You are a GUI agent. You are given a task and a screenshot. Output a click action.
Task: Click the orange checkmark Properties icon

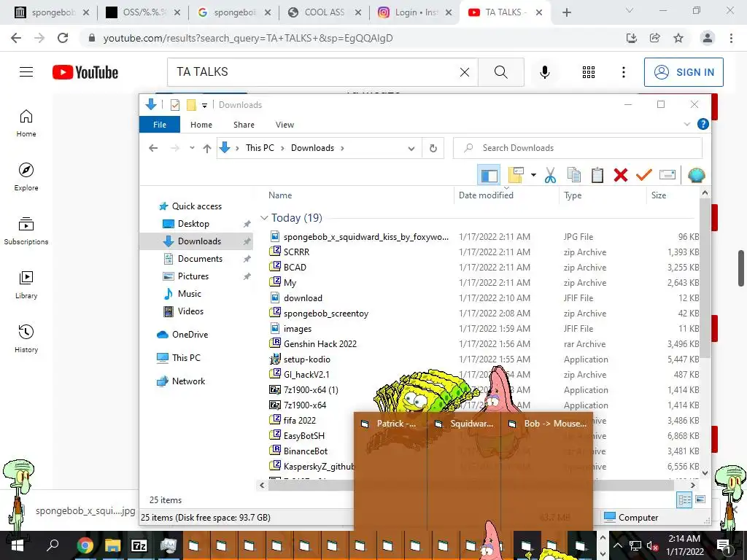tap(643, 175)
